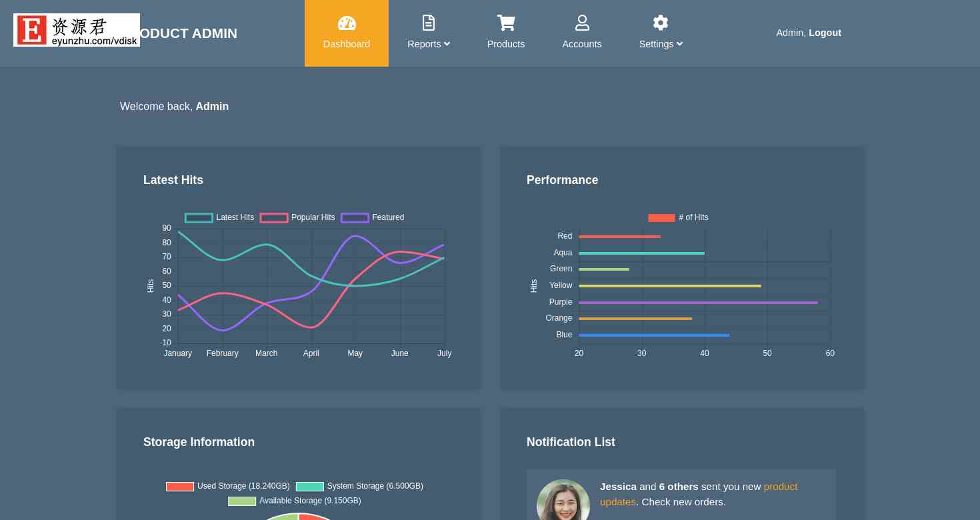Click the June label on x-axis
Viewport: 980px width, 520px height.
coord(400,353)
